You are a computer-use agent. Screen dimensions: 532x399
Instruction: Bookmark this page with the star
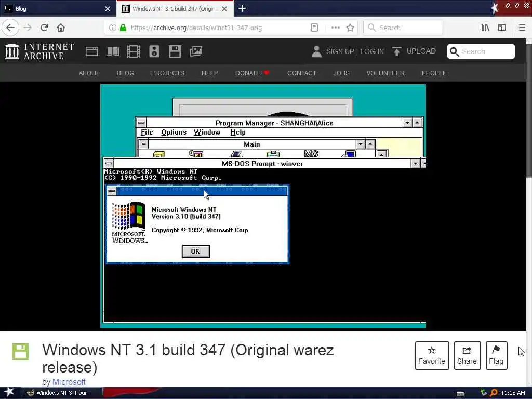350,28
